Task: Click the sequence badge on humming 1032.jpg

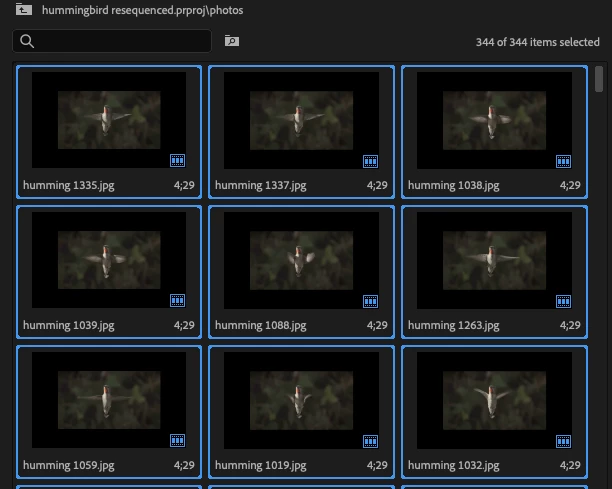Action: (563, 441)
